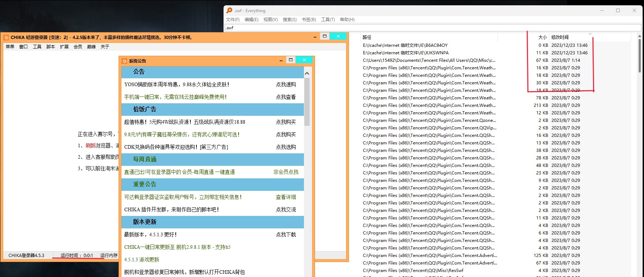Click 点我交流 beside CHIKA 插件开发群

click(286, 209)
